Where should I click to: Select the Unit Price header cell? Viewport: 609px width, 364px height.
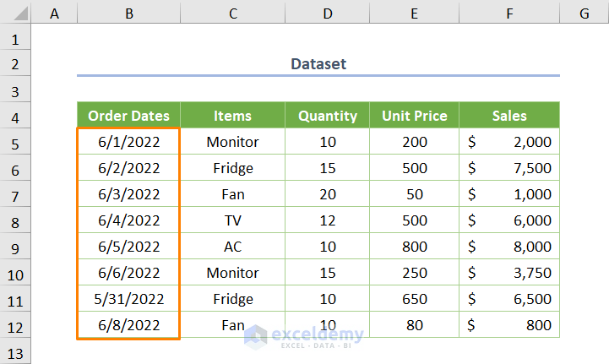click(x=415, y=116)
